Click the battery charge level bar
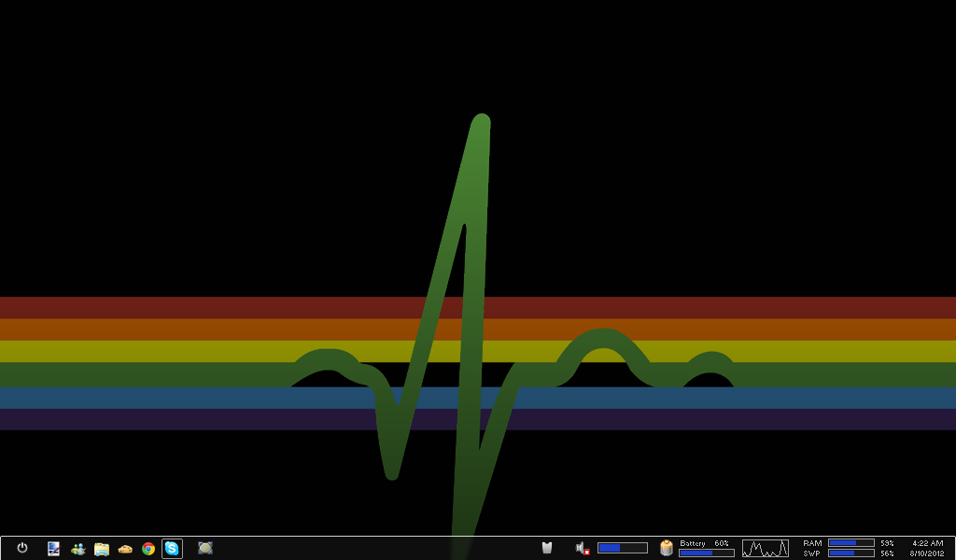Viewport: 956px width, 560px height. [x=707, y=553]
